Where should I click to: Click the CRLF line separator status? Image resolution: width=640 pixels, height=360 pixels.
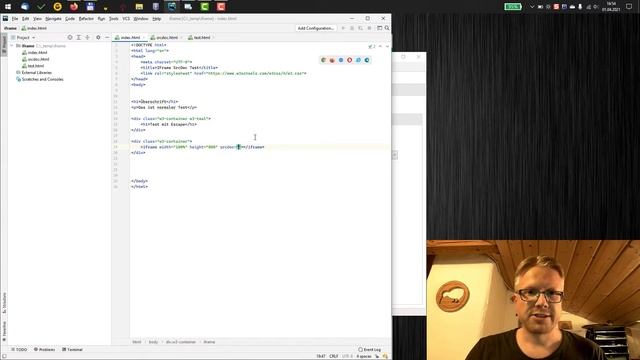tap(333, 356)
